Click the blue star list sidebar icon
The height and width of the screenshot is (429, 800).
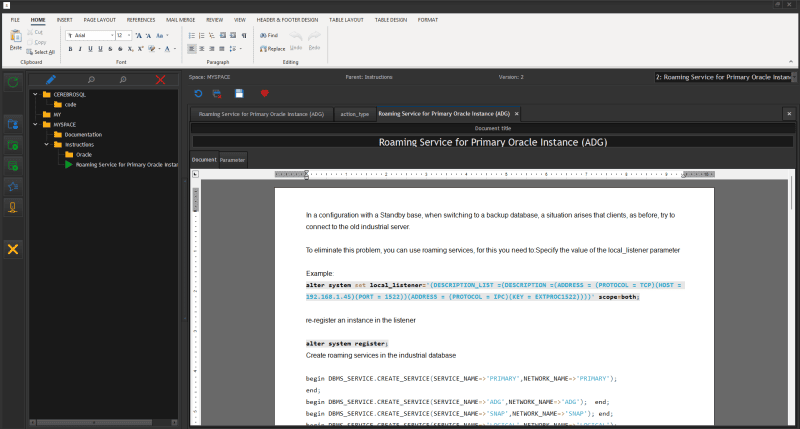click(13, 187)
